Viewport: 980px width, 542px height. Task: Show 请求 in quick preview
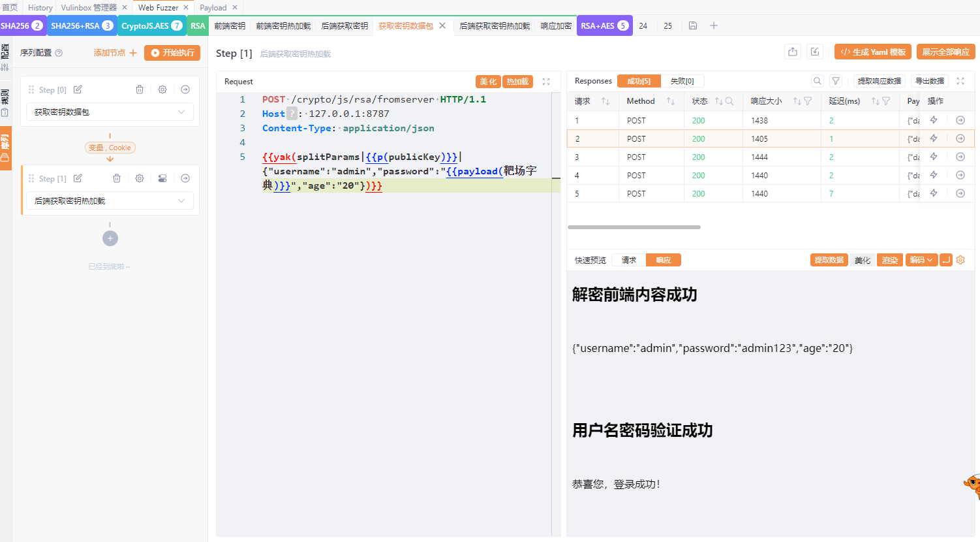pos(629,260)
